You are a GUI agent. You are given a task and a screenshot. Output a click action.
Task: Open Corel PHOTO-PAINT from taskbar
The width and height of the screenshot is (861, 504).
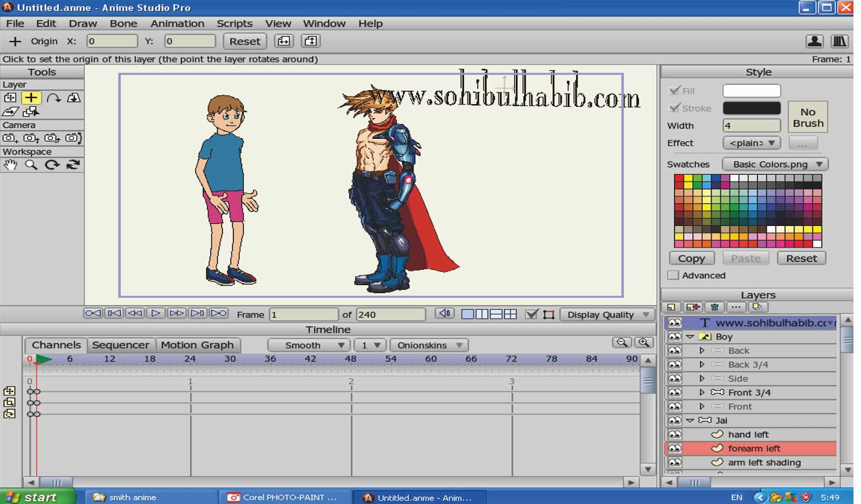tap(285, 498)
